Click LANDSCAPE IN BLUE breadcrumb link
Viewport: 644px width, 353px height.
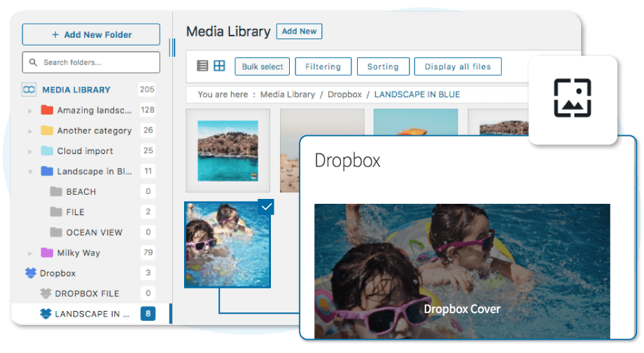[x=417, y=95]
